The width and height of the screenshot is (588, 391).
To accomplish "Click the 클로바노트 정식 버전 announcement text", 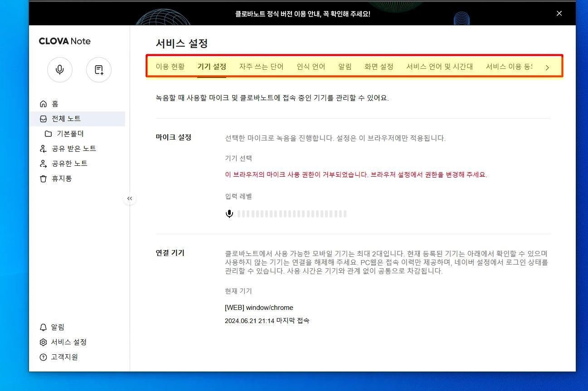I will coord(302,14).
